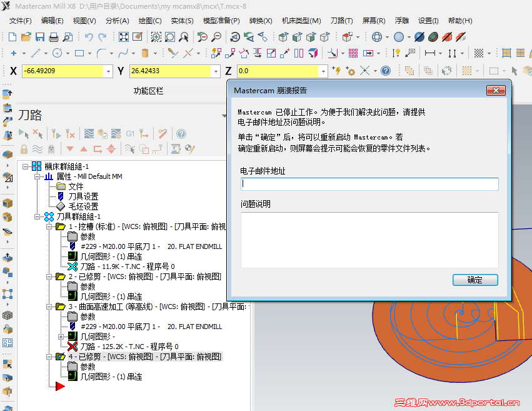Click the shaded sphere display icon

click(399, 37)
